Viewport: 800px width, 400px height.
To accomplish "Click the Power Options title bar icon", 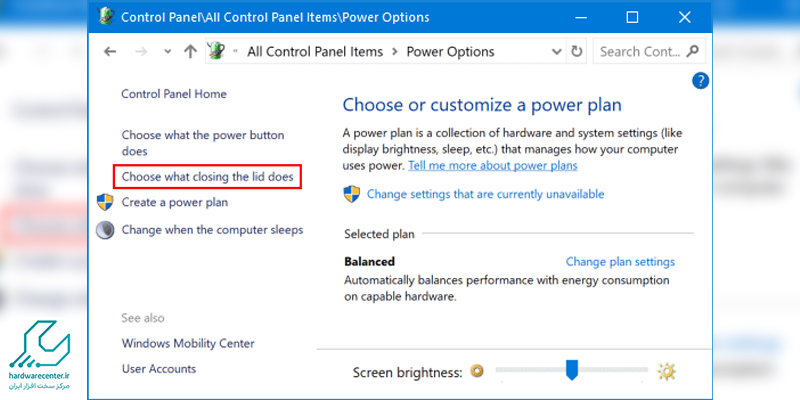I will point(105,17).
